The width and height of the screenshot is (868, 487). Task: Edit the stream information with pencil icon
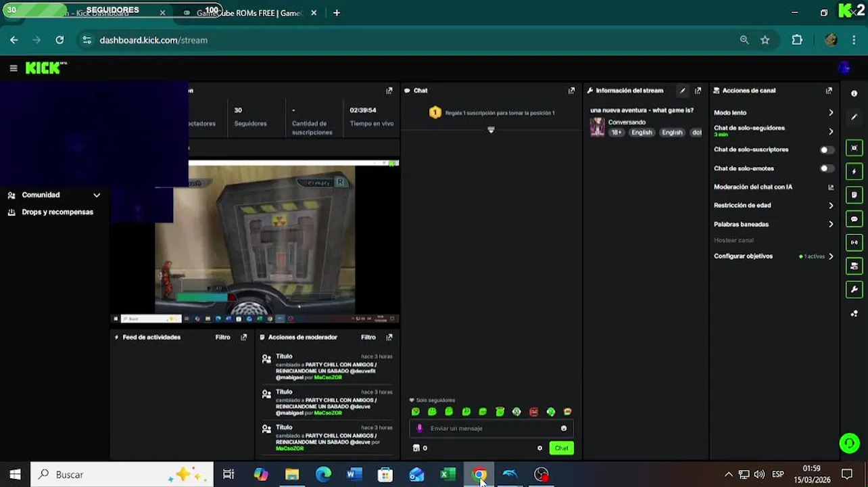tap(682, 91)
